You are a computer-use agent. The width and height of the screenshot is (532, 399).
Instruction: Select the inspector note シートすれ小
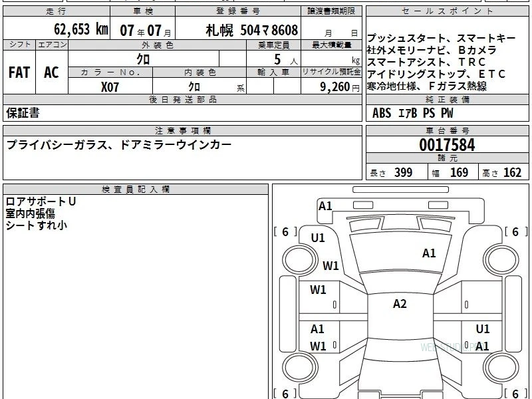pyautogui.click(x=37, y=225)
